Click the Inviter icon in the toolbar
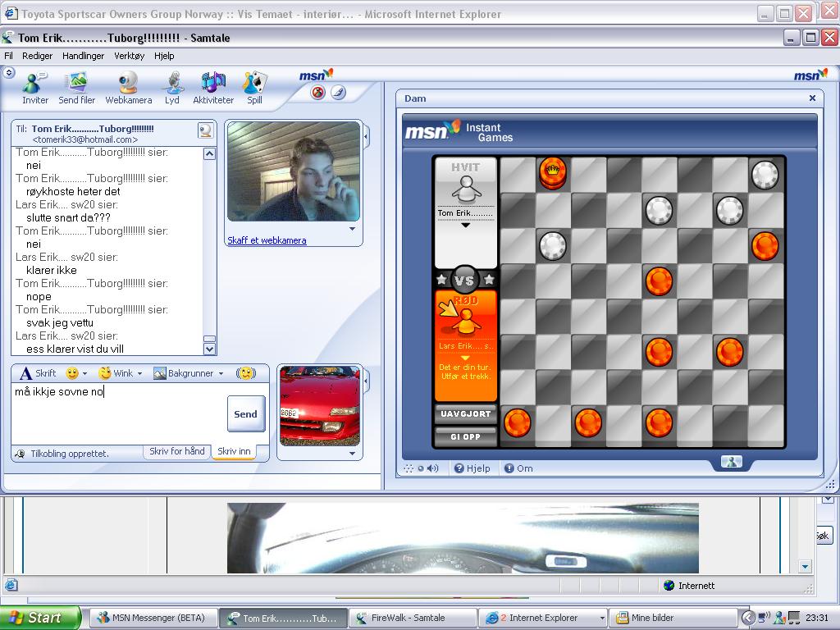 click(35, 88)
